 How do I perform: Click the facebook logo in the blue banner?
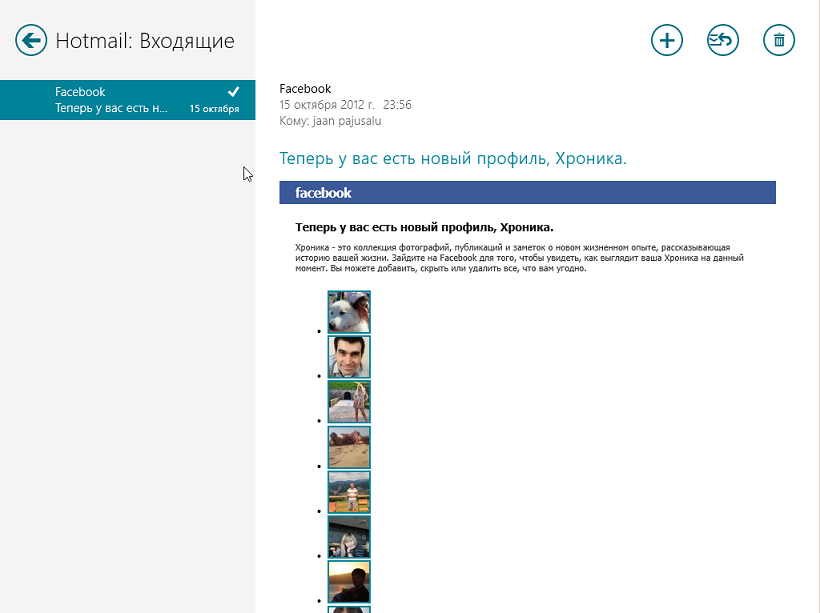(x=323, y=193)
